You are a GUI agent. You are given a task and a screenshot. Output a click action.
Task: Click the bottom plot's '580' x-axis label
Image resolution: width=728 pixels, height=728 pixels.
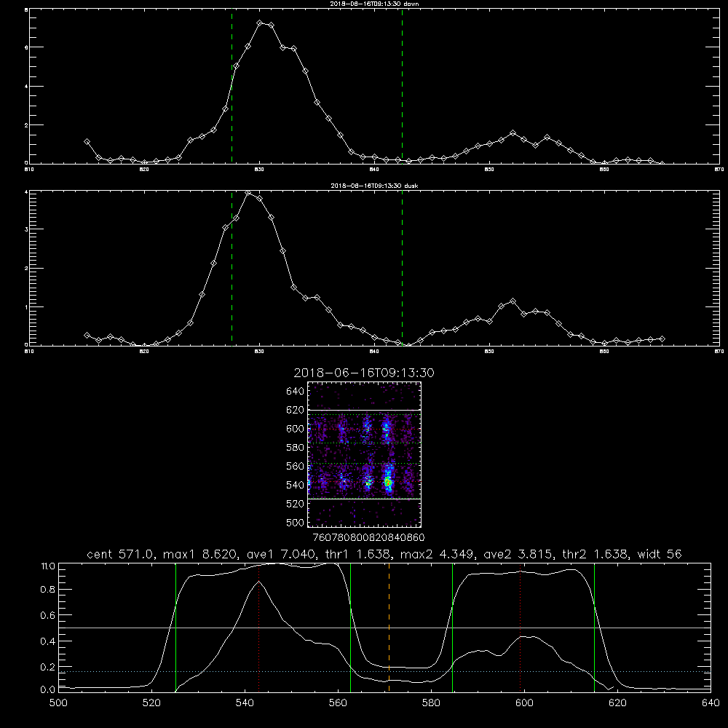coord(431,703)
